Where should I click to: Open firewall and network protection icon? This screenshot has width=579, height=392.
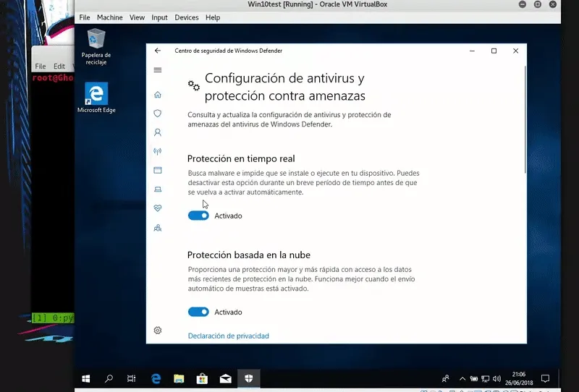click(x=158, y=152)
